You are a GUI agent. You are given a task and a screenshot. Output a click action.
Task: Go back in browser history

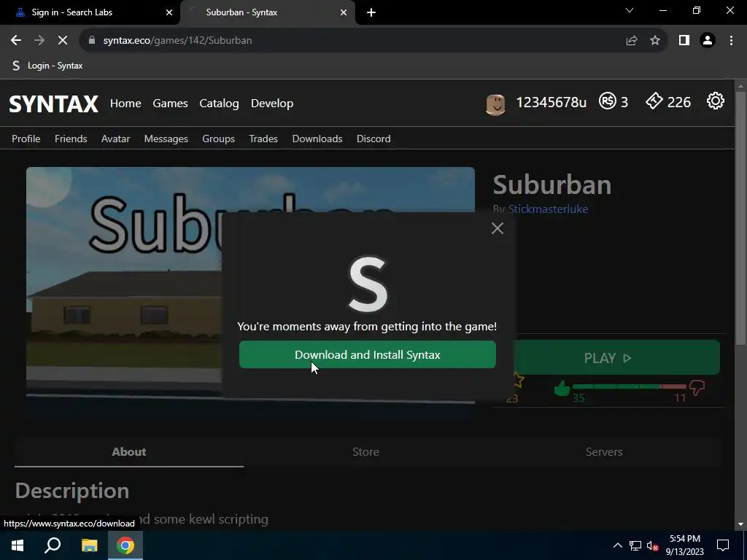click(16, 41)
